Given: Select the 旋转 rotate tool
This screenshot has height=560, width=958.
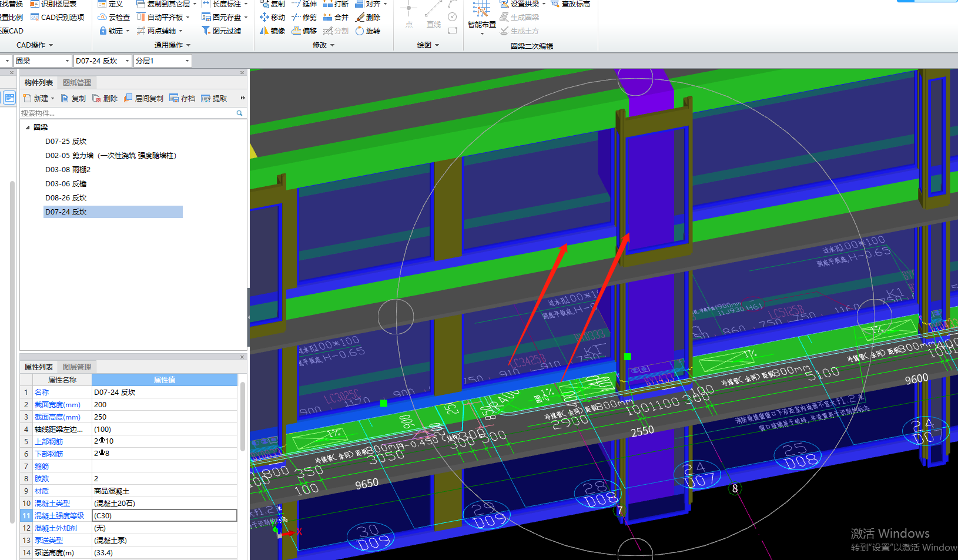Looking at the screenshot, I should click(x=368, y=31).
